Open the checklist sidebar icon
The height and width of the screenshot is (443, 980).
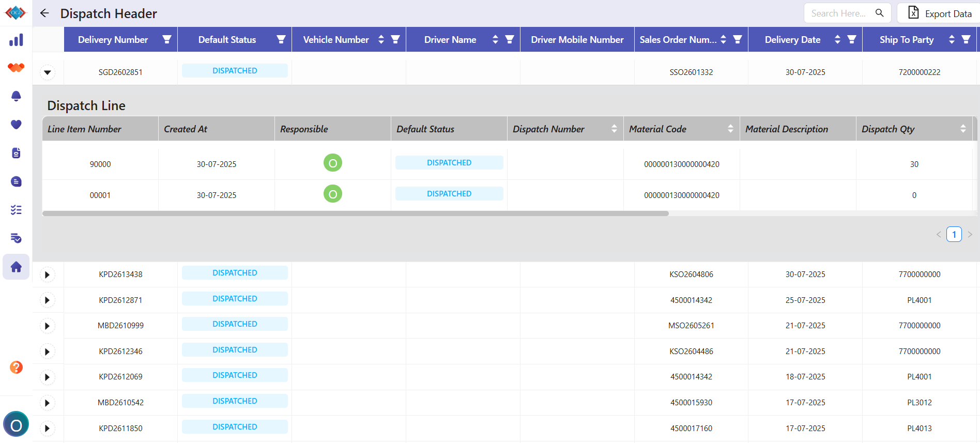pos(16,210)
